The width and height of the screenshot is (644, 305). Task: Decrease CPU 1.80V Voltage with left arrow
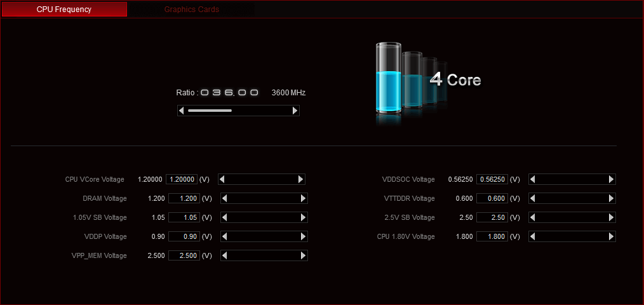point(532,236)
